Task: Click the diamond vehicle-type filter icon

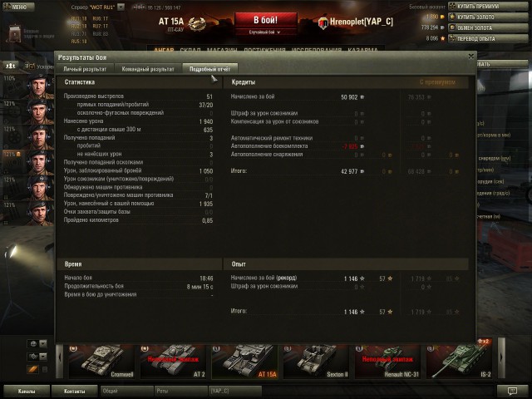Action: pyautogui.click(x=33, y=357)
